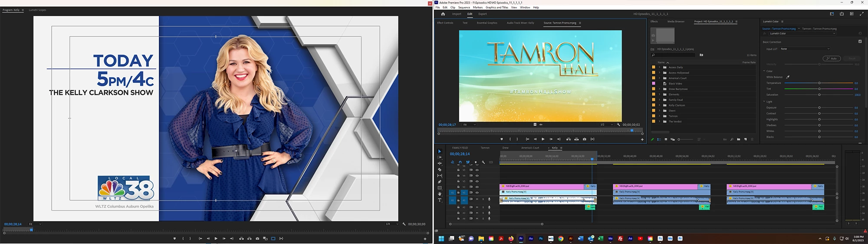
Task: Select the Rectangle tool
Action: [x=440, y=188]
